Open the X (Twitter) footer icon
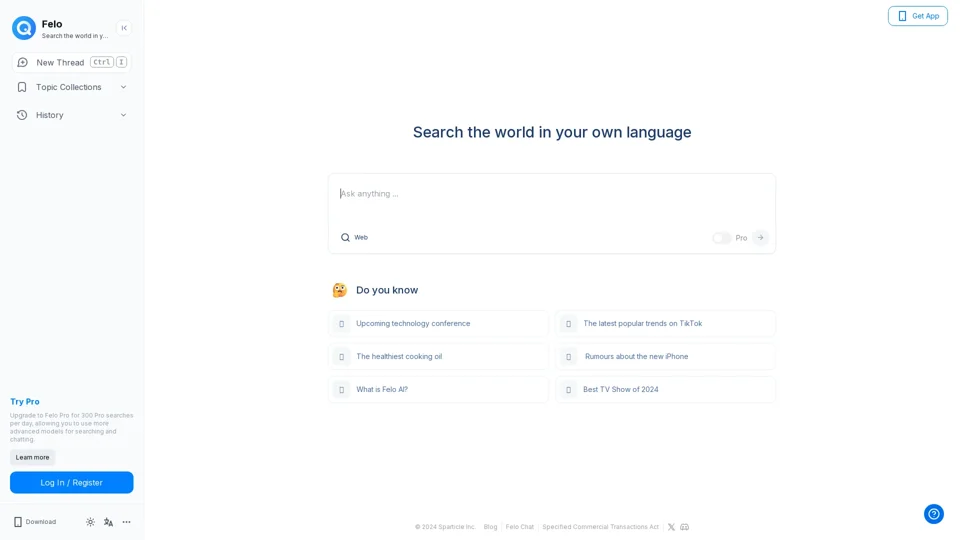Screen dimensions: 960x540 point(672,527)
